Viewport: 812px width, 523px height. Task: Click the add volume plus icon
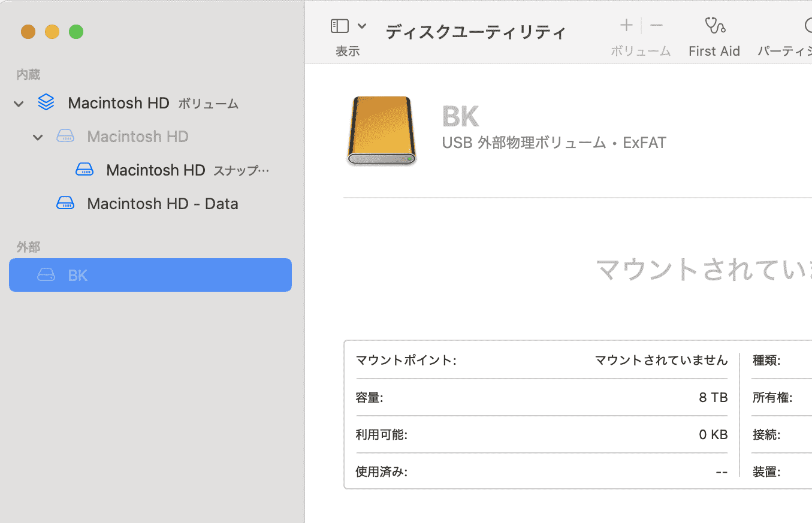(x=626, y=25)
